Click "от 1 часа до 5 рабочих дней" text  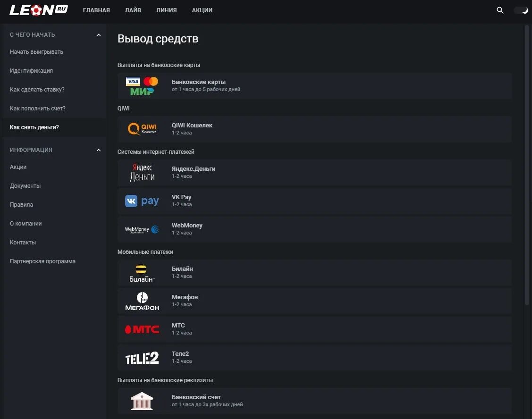(206, 90)
